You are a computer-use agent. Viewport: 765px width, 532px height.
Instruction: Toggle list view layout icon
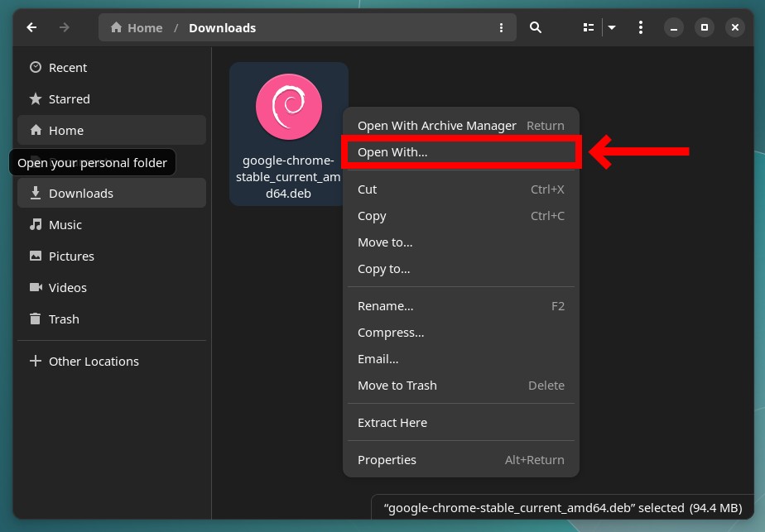click(x=589, y=28)
